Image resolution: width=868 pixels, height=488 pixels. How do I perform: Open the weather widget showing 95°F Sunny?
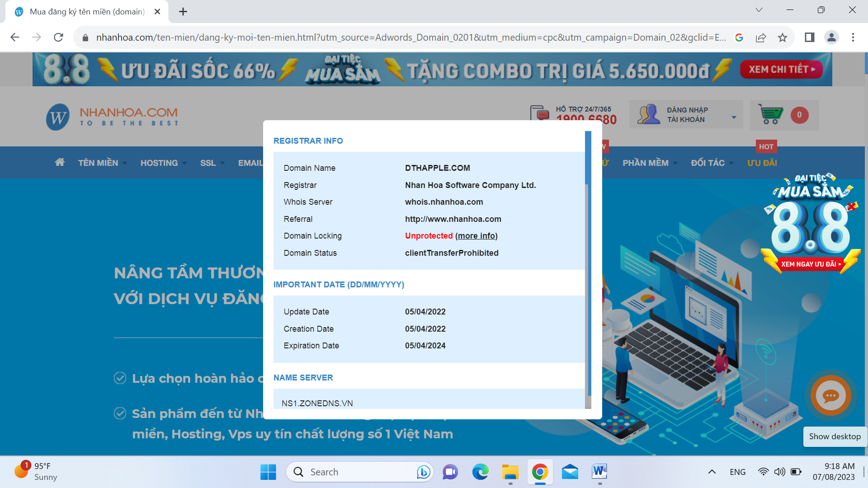[x=35, y=472]
